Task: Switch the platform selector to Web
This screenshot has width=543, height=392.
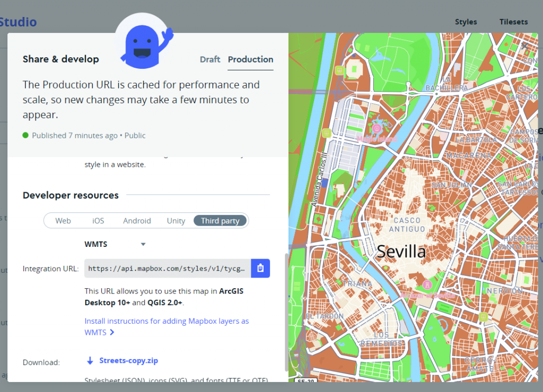Action: [x=64, y=220]
